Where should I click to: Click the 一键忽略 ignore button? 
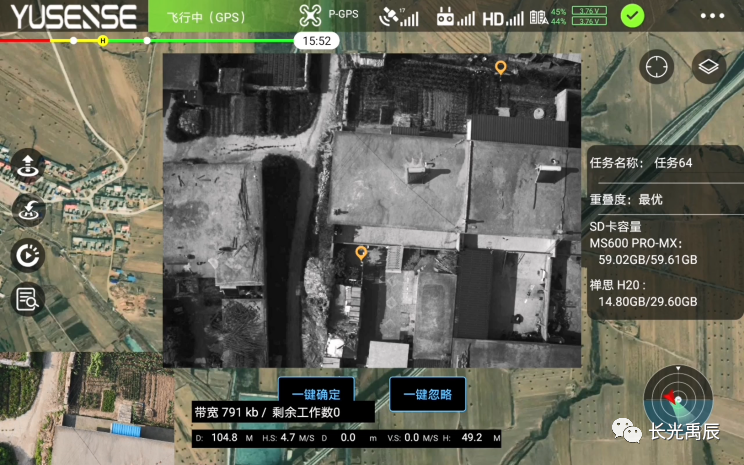click(x=427, y=394)
